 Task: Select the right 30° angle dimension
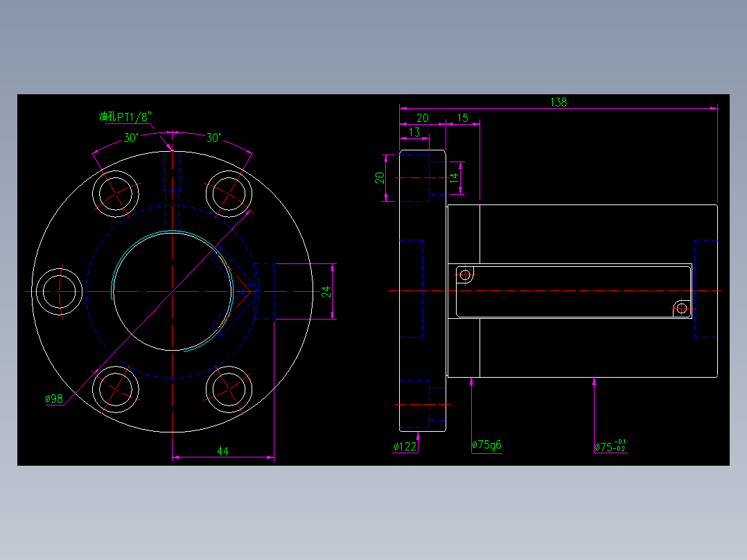click(x=213, y=138)
